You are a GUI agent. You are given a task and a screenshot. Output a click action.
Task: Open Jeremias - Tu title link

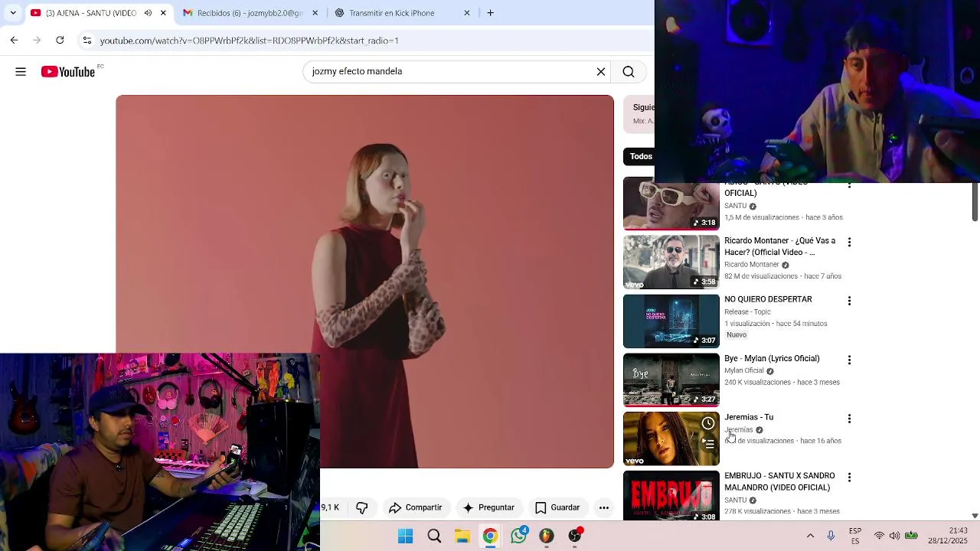pos(749,417)
